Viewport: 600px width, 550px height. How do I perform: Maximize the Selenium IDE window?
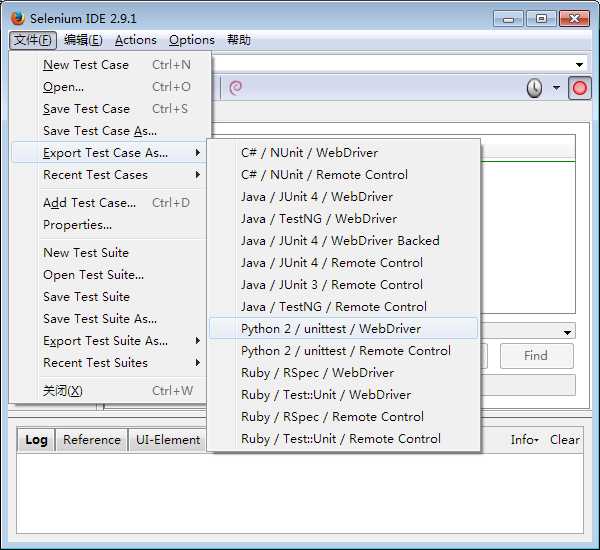click(x=541, y=19)
